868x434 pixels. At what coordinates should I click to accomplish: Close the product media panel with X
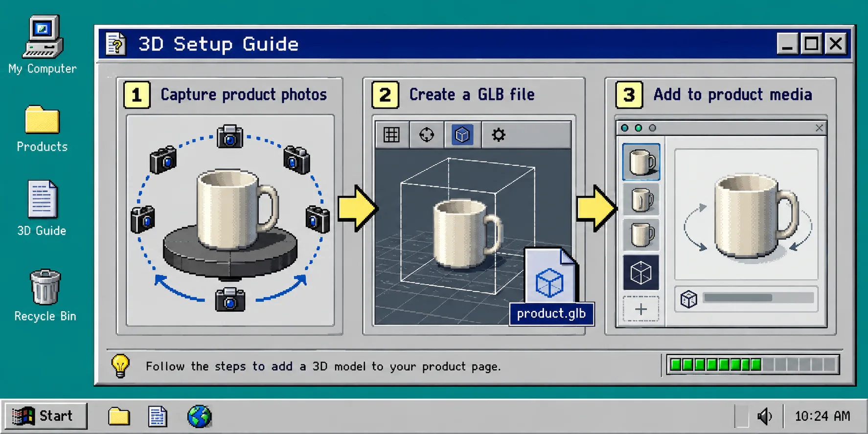[820, 128]
